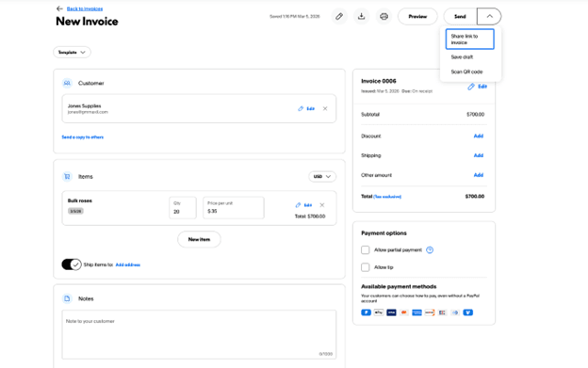Add a Discount

(478, 136)
